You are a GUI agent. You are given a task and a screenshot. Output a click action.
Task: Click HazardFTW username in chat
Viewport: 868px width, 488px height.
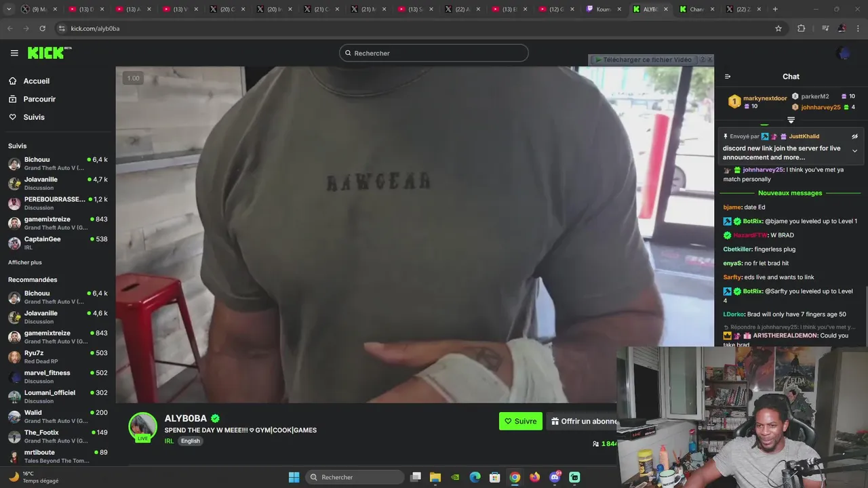(750, 235)
